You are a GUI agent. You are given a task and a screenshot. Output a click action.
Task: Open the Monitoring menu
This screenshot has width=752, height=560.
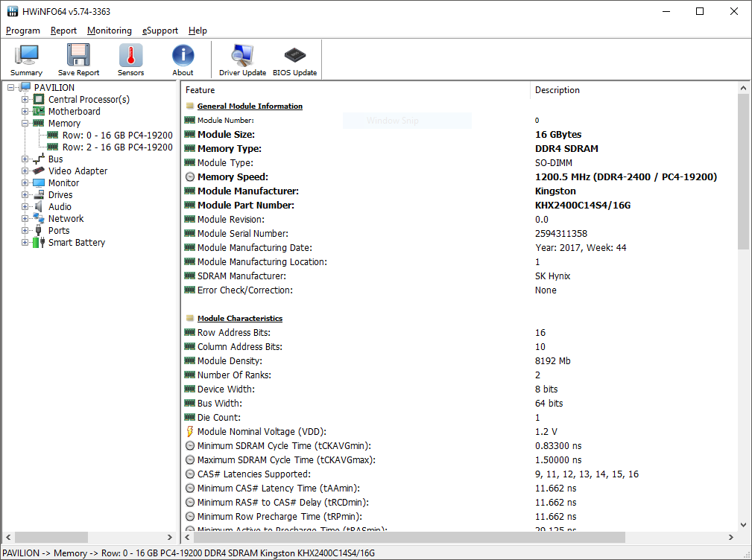(x=109, y=31)
